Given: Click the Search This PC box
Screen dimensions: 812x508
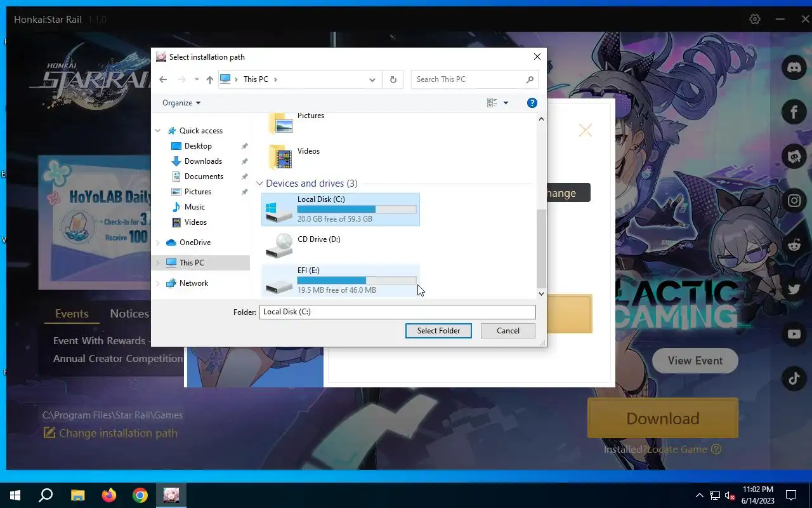Looking at the screenshot, I should tap(475, 79).
